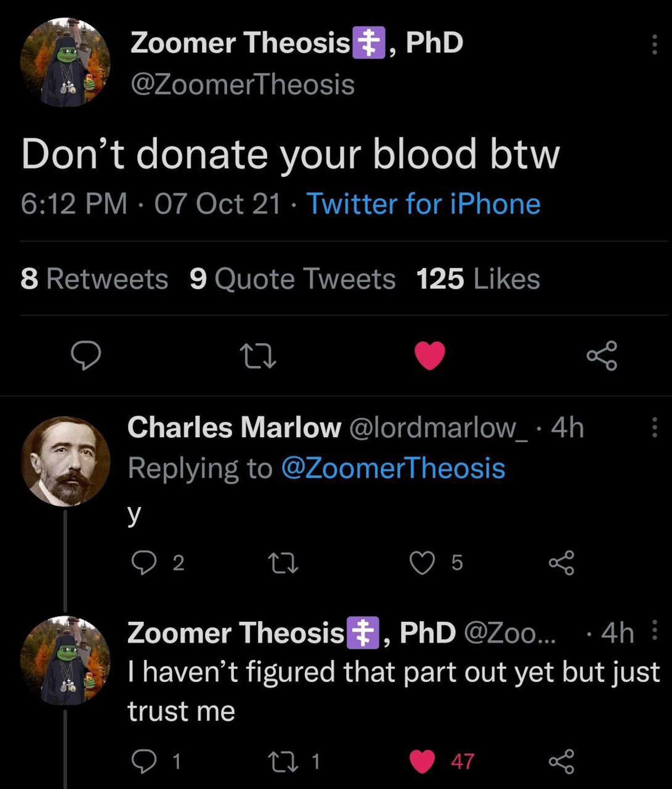The width and height of the screenshot is (672, 789).
Task: Open Charles Marlow's profile picture
Action: click(65, 461)
